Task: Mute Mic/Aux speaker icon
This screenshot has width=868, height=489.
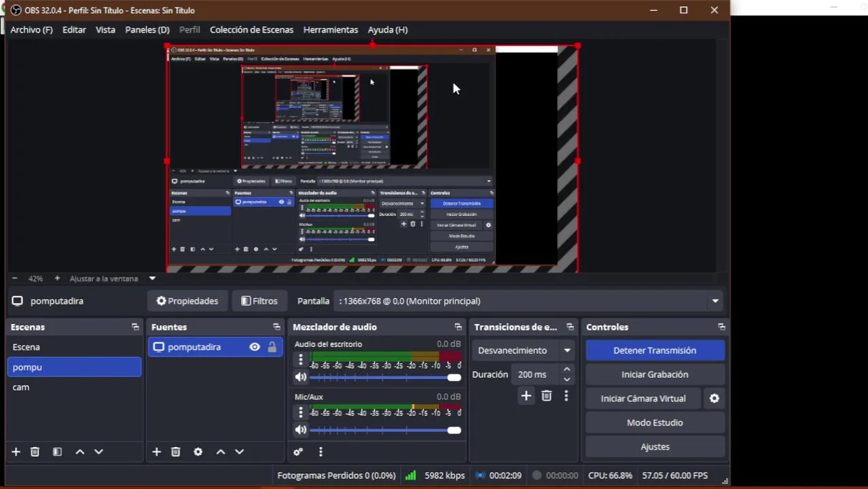Action: point(300,430)
